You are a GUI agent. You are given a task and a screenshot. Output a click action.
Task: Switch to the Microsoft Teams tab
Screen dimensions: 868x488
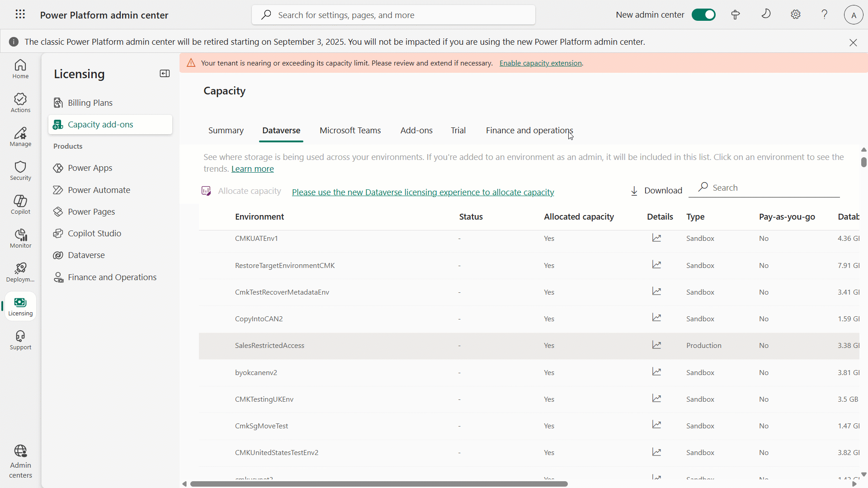tap(350, 131)
